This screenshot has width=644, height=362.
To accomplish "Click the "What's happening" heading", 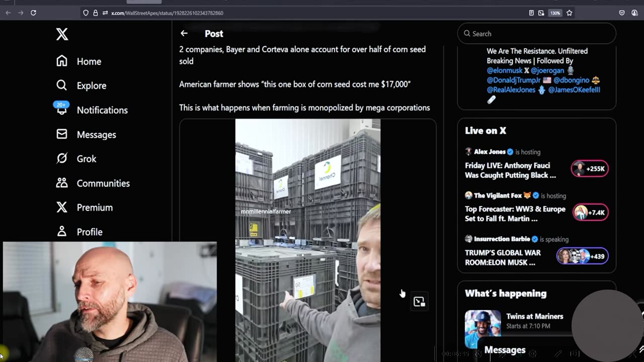I will (506, 293).
